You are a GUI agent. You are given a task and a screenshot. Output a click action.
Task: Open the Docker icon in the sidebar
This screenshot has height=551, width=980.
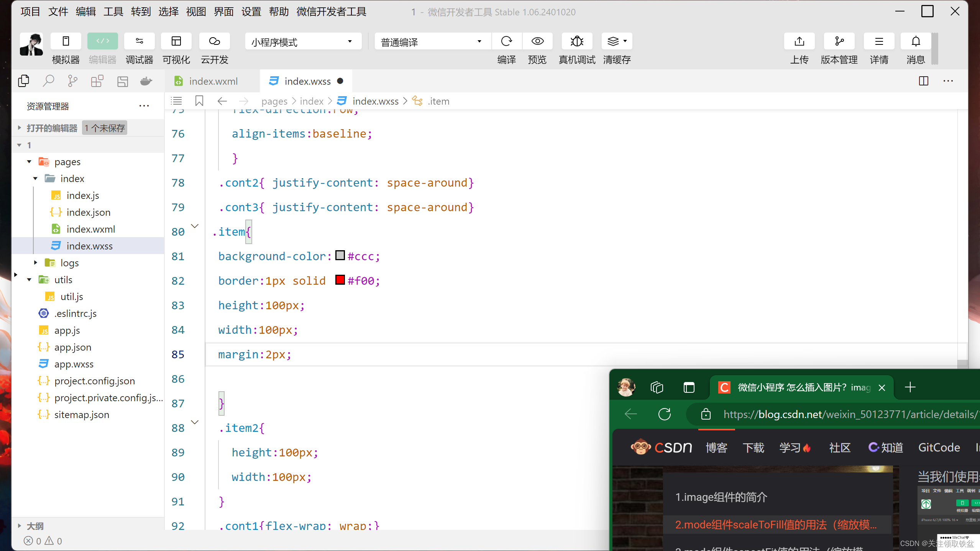(146, 81)
